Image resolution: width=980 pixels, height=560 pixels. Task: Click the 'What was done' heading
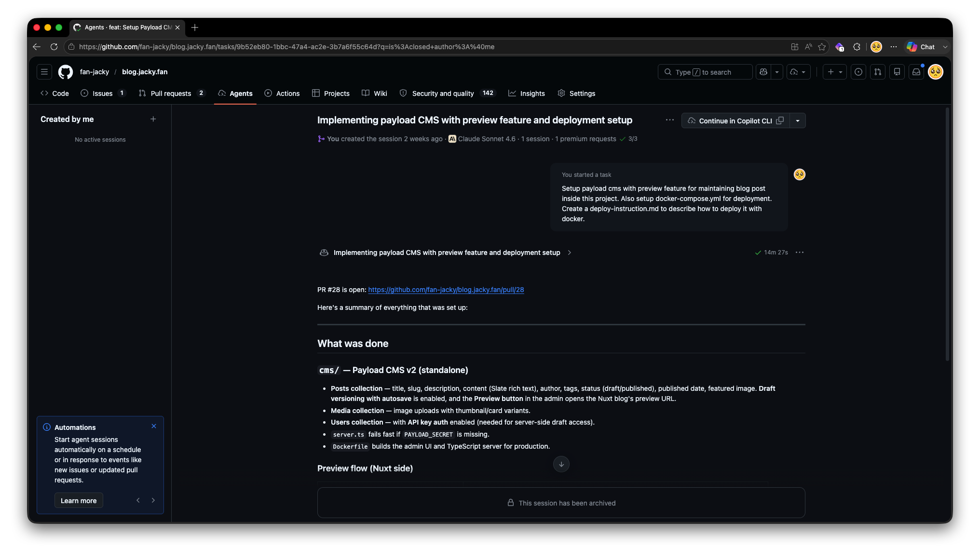tap(353, 344)
